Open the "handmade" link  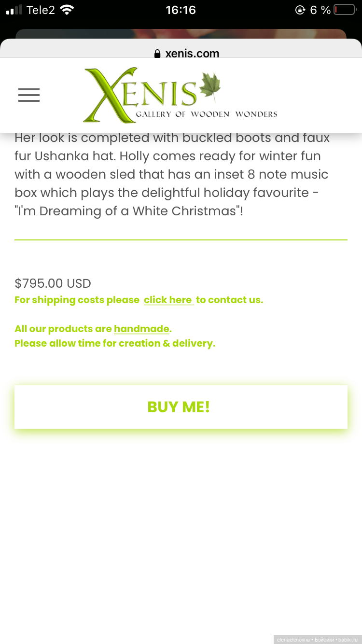tap(141, 329)
